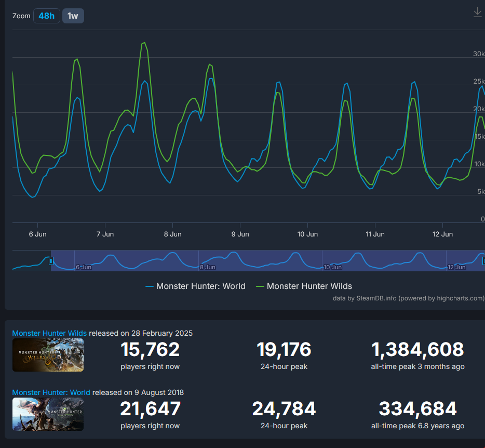Click "24-hour peak" label under 24,784
This screenshot has width=485, height=448.
tap(284, 426)
